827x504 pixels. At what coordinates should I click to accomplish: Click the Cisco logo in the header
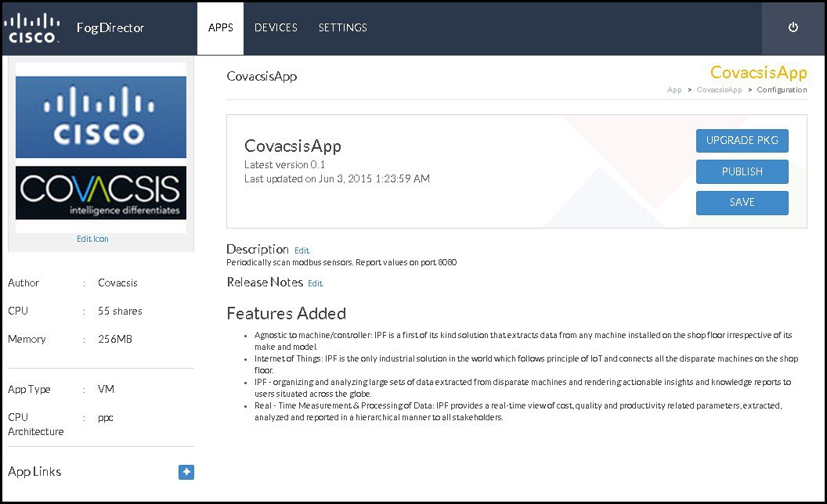pos(31,28)
